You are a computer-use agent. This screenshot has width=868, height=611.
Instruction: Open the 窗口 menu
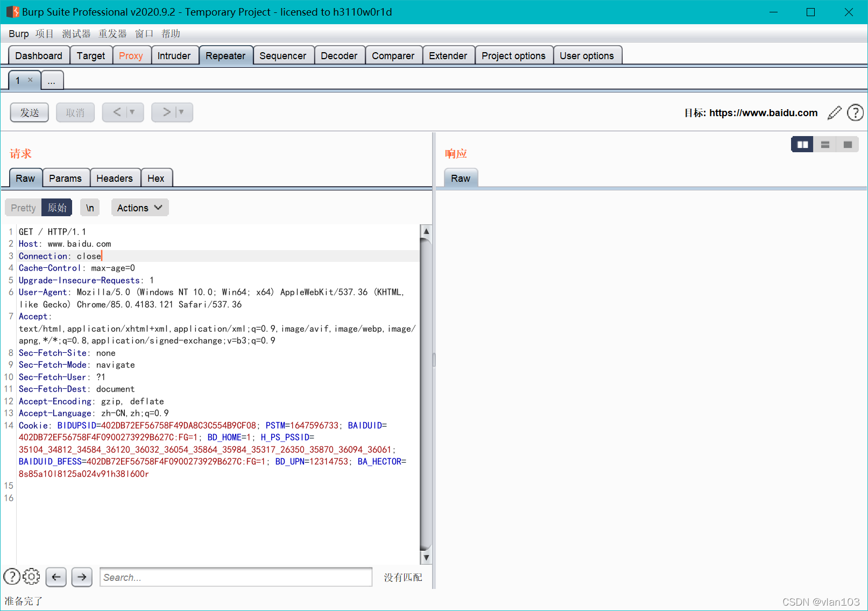coord(144,34)
